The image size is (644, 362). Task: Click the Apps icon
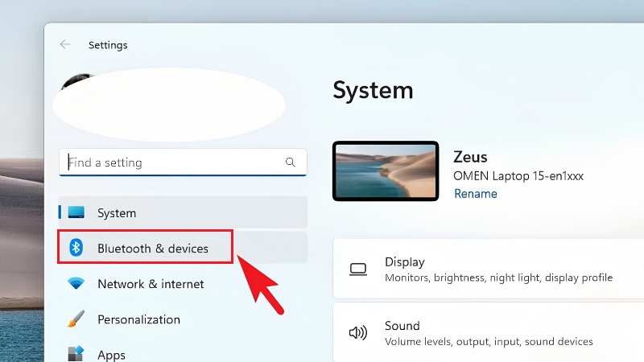pyautogui.click(x=76, y=354)
